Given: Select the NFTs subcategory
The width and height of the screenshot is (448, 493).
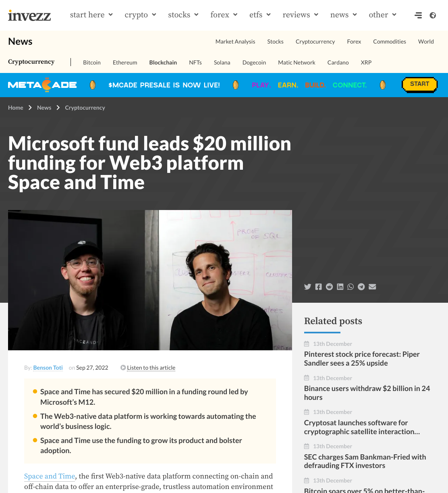Looking at the screenshot, I should point(195,62).
